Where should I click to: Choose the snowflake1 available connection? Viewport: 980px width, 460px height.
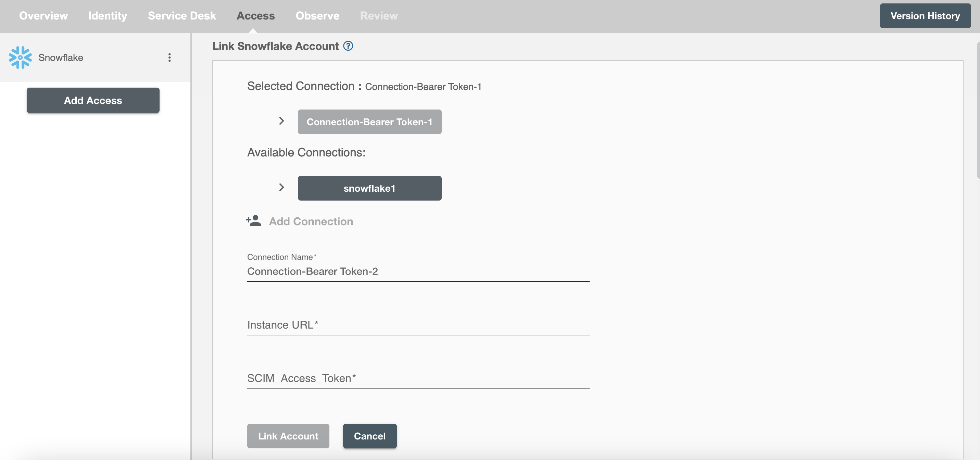coord(369,188)
